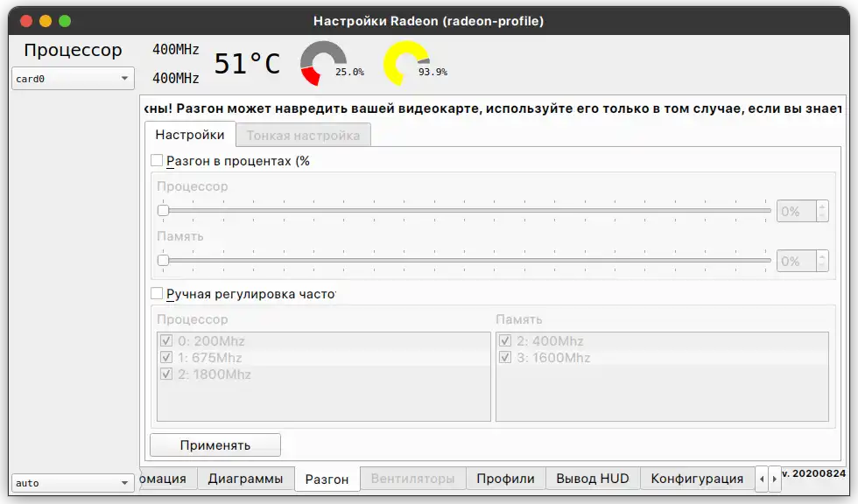Click the 51°C temperature readout
This screenshot has height=504, width=858.
pyautogui.click(x=247, y=63)
